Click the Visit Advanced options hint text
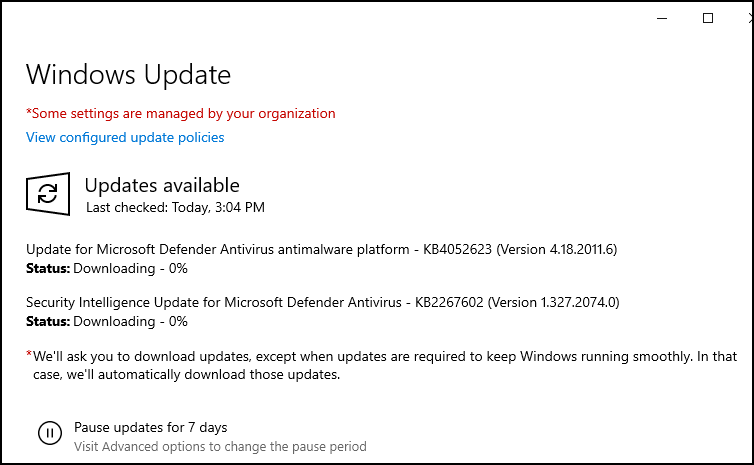 [x=220, y=447]
